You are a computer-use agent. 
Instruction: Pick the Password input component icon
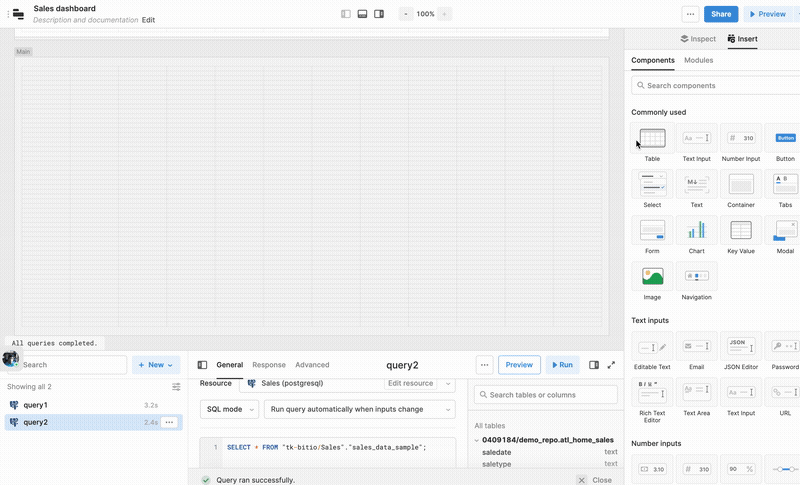point(785,347)
